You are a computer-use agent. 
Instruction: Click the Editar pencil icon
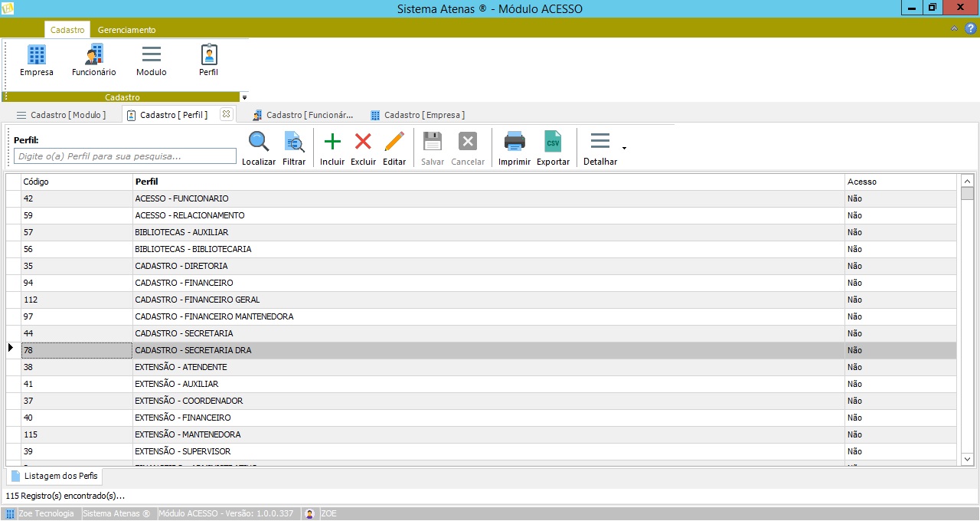[x=394, y=142]
